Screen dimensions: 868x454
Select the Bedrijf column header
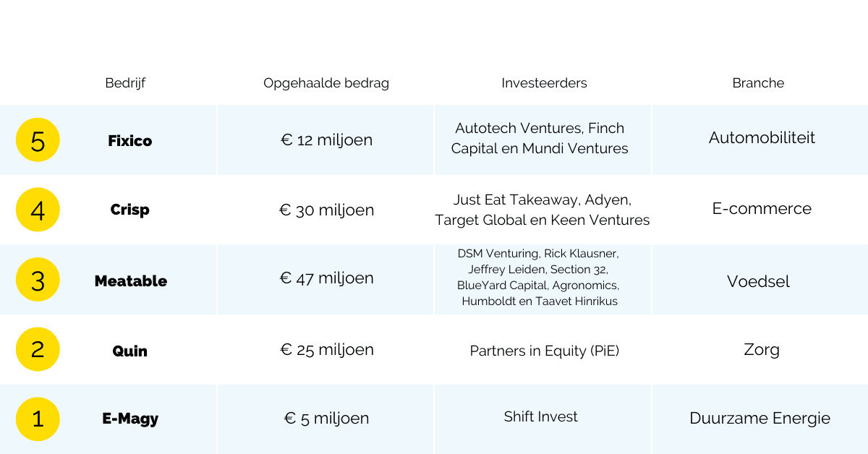tap(125, 83)
